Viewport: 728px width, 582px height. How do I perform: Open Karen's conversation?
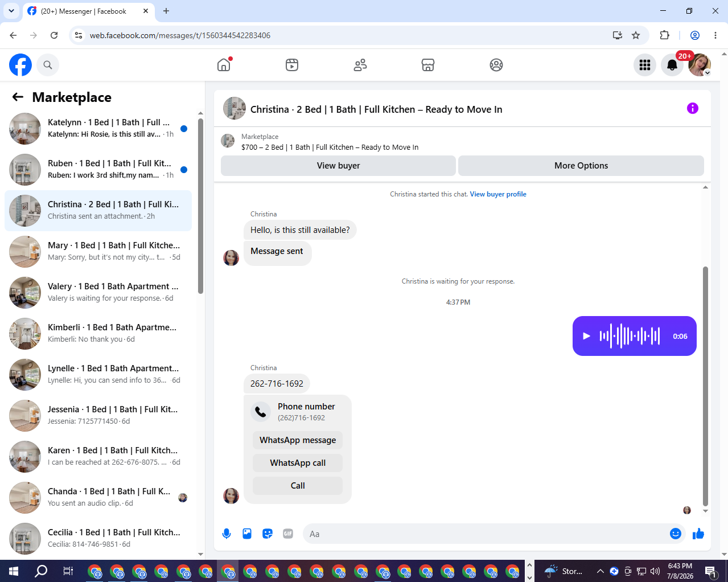pos(98,457)
